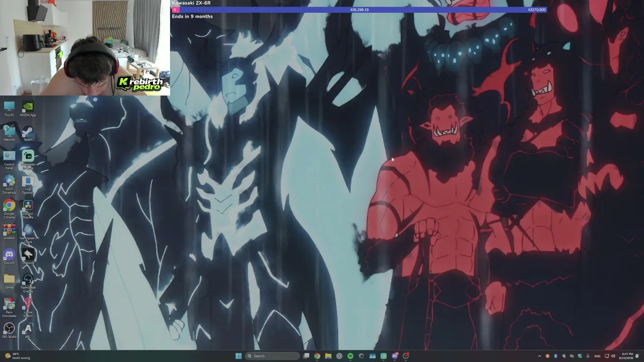The height and width of the screenshot is (362, 644).
Task: Select the NVIDIA App desktop shortcut
Action: (28, 109)
